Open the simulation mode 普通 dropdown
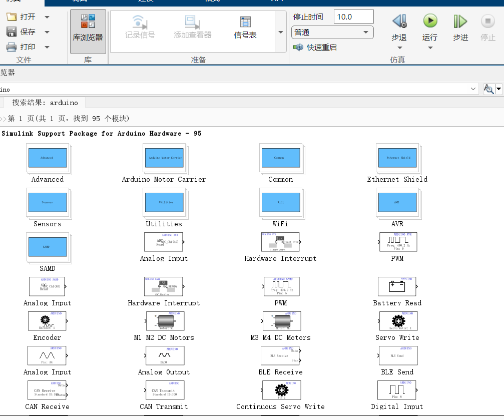Viewport: 504px width, 420px height. pyautogui.click(x=332, y=33)
